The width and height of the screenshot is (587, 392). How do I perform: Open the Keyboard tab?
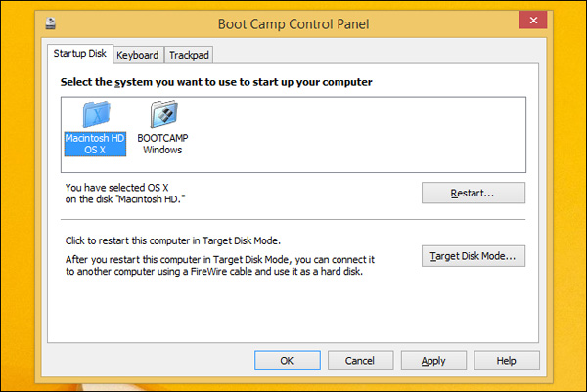[x=137, y=55]
